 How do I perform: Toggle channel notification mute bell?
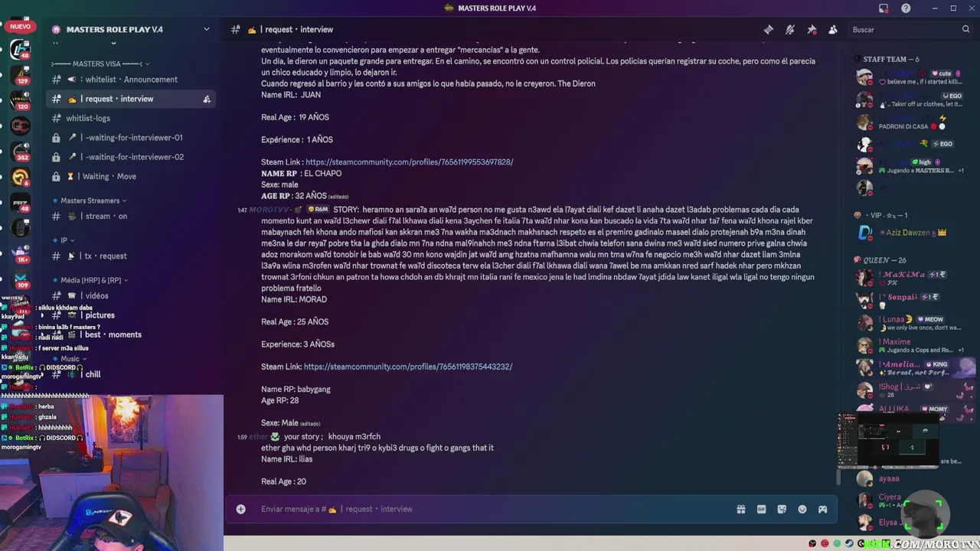790,29
